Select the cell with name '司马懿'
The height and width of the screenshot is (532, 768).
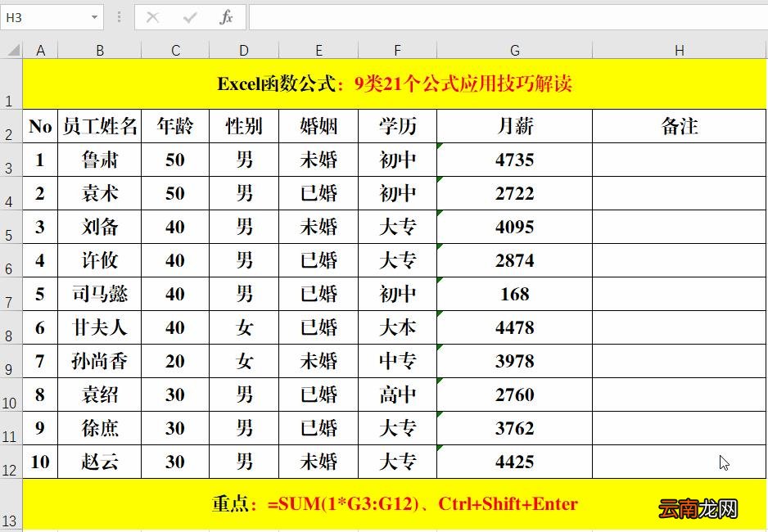[x=100, y=294]
